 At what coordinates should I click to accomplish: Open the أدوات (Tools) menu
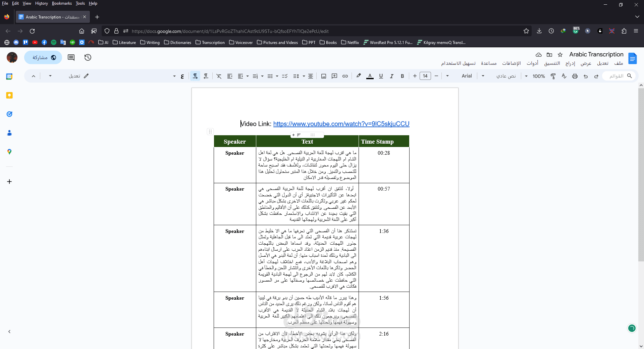532,63
